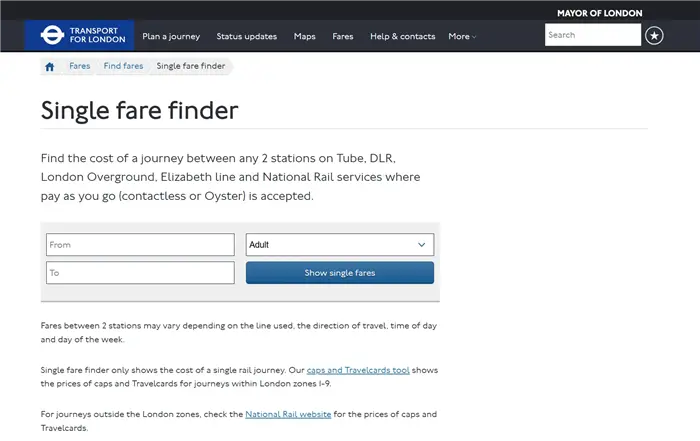Expand the More dropdown menu
This screenshot has width=700, height=441.
[x=462, y=36]
